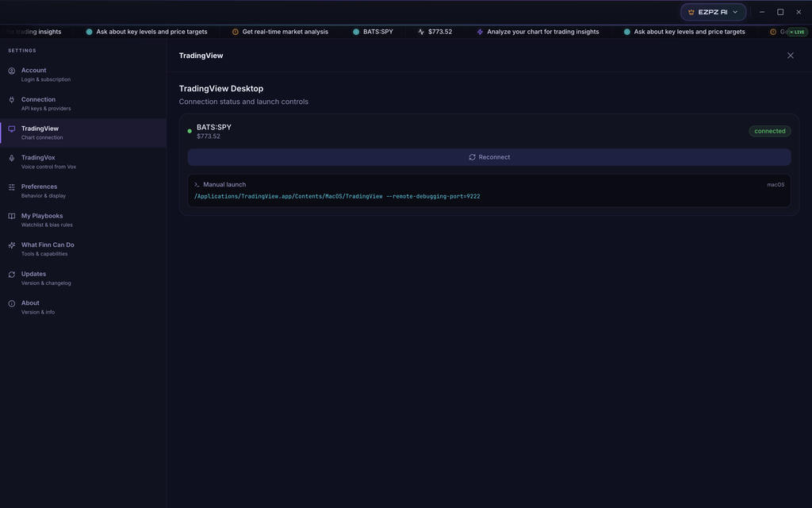812x508 pixels.
Task: Click the TradingView monitor icon in sidebar
Action: [x=11, y=129]
